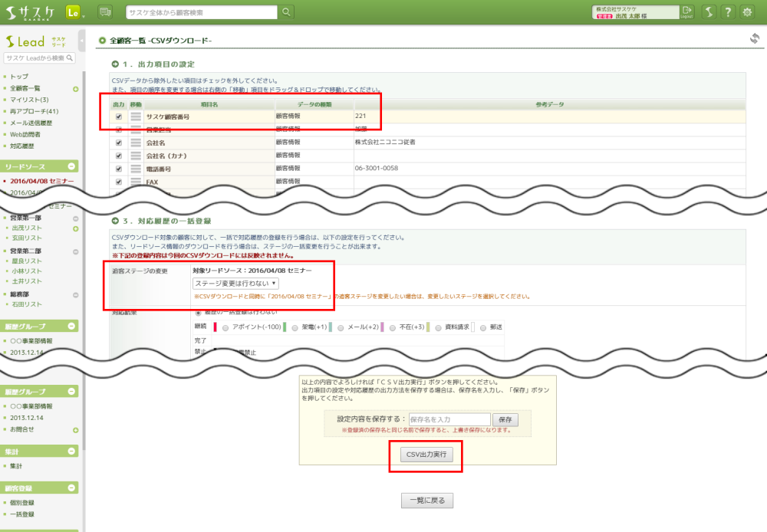This screenshot has height=532, width=767.
Task: Click the plus icon next to 全顧客一覧
Action: pyautogui.click(x=76, y=89)
